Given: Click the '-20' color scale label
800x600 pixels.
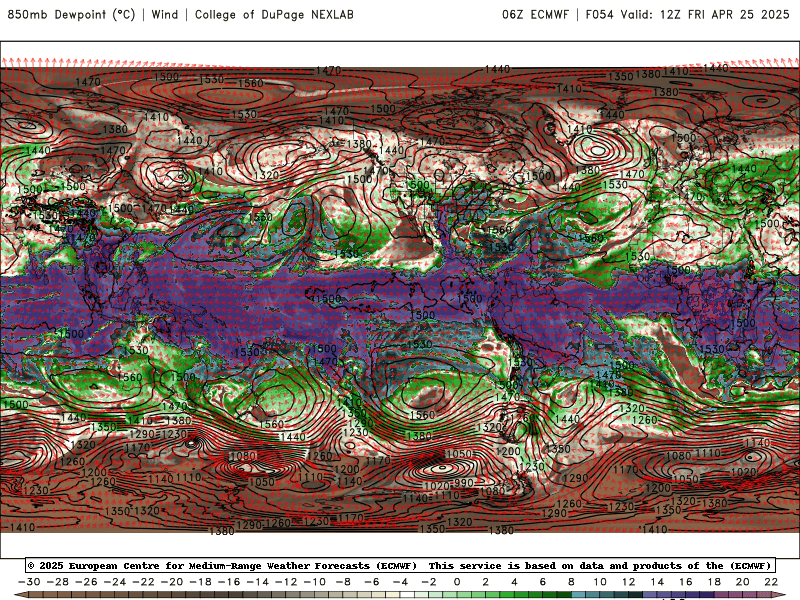Looking at the screenshot, I should (x=172, y=582).
